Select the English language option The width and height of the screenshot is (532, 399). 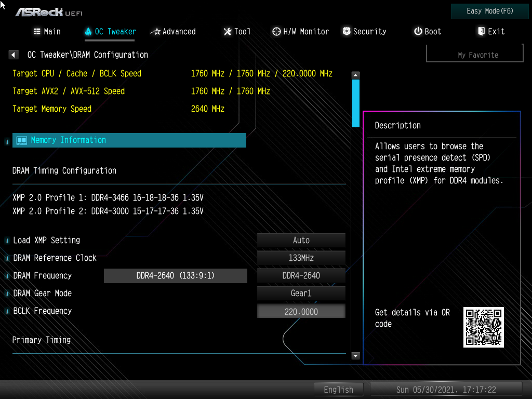pyautogui.click(x=339, y=389)
